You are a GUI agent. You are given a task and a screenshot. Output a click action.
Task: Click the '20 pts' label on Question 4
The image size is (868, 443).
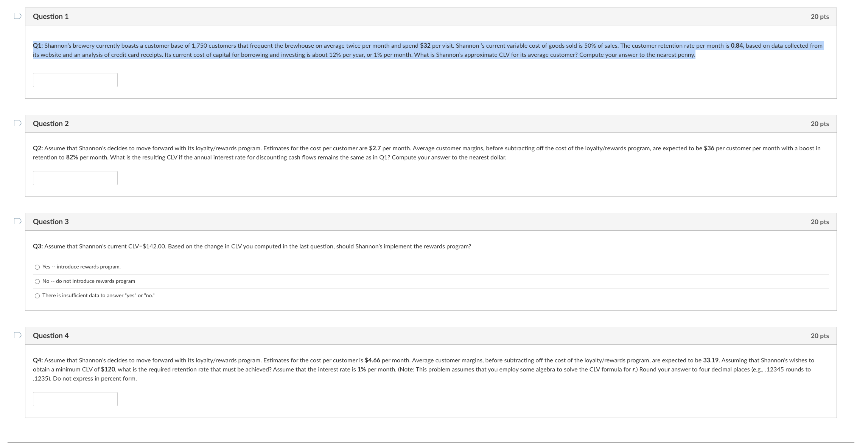[820, 336]
